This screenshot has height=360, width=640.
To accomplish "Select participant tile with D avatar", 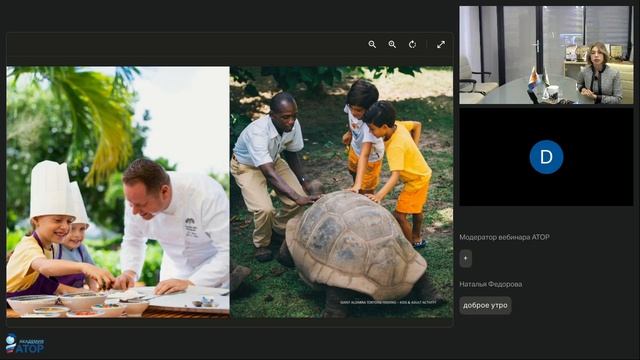I will click(x=546, y=157).
